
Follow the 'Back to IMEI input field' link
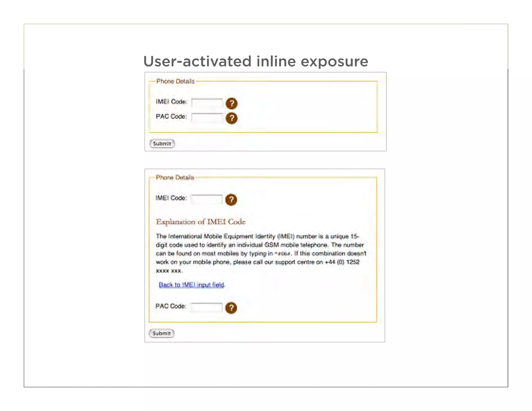click(x=191, y=285)
